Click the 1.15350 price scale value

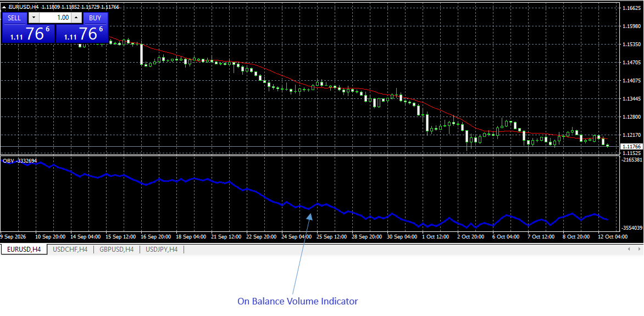click(x=632, y=44)
